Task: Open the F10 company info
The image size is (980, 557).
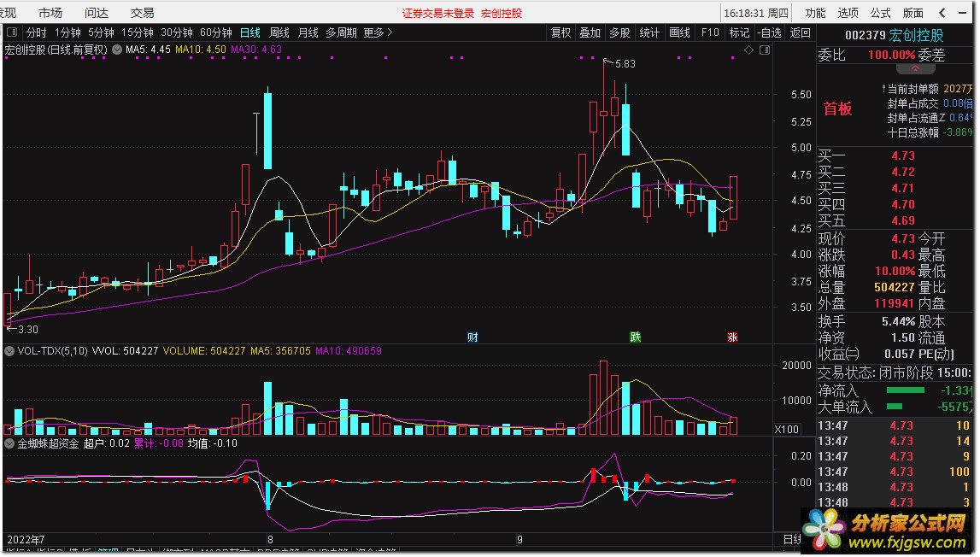Action: click(710, 32)
